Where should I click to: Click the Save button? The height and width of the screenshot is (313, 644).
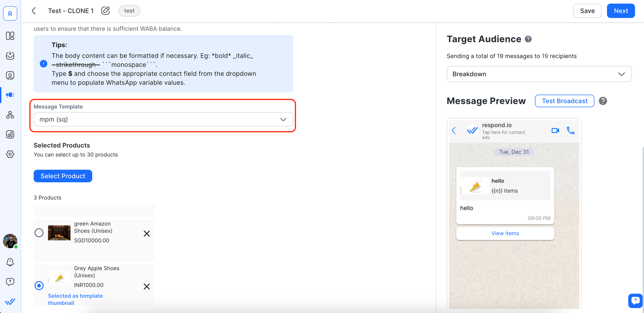[x=587, y=11]
